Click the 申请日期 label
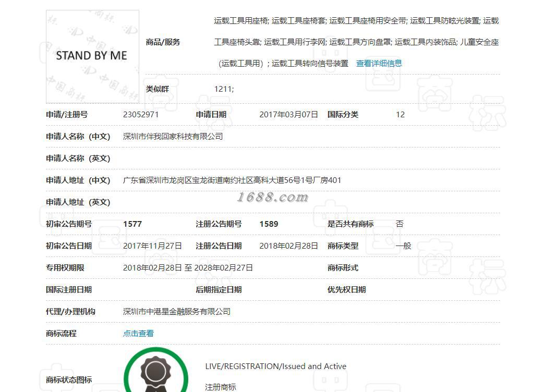 pyautogui.click(x=211, y=115)
